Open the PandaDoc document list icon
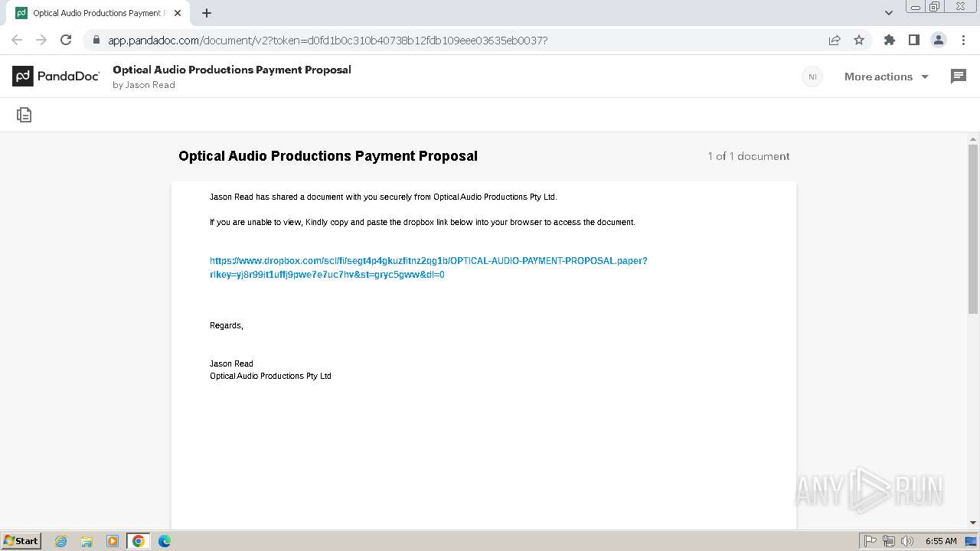The image size is (980, 551). coord(24,115)
